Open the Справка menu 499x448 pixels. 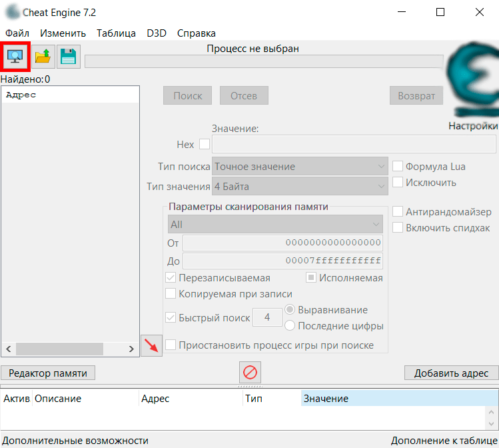click(x=196, y=33)
